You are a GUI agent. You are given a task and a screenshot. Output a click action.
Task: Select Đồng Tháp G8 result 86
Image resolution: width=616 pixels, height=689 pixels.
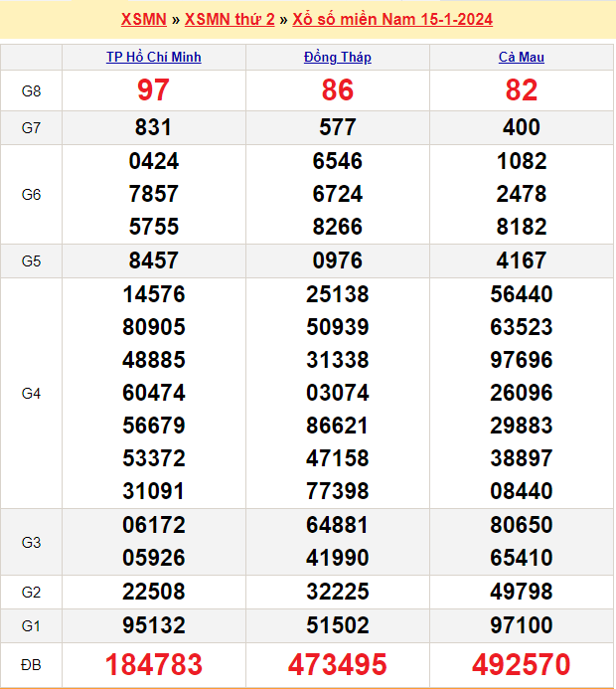338,91
